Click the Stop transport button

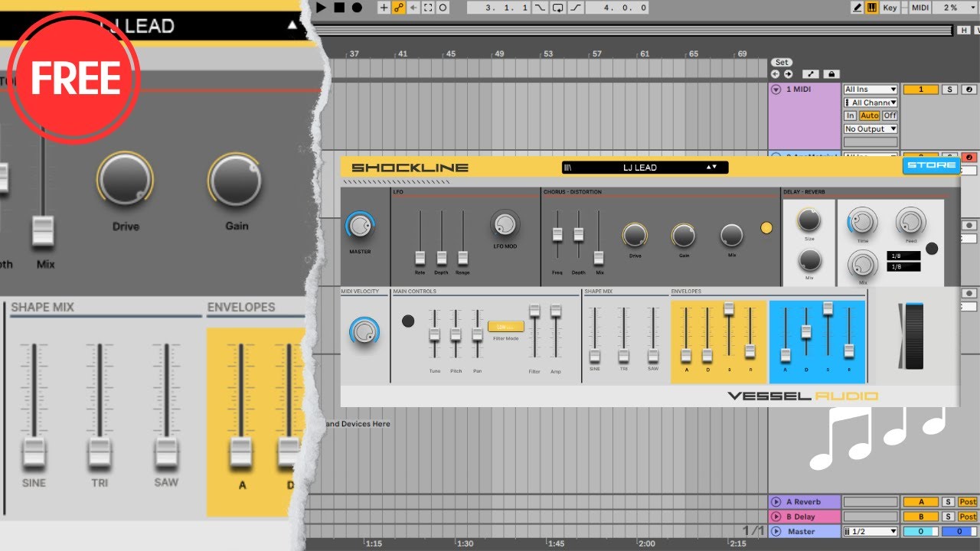pos(339,8)
